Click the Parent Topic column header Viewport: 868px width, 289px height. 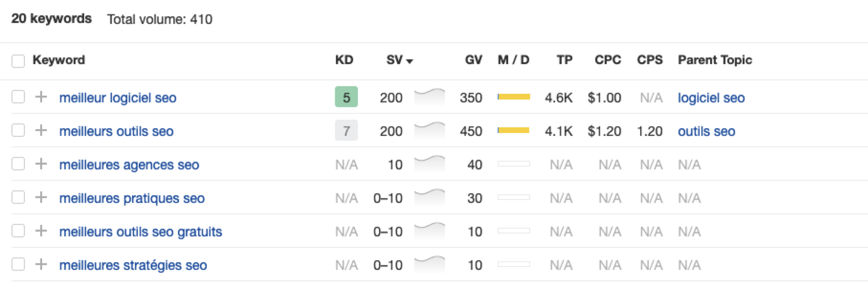[x=714, y=60]
